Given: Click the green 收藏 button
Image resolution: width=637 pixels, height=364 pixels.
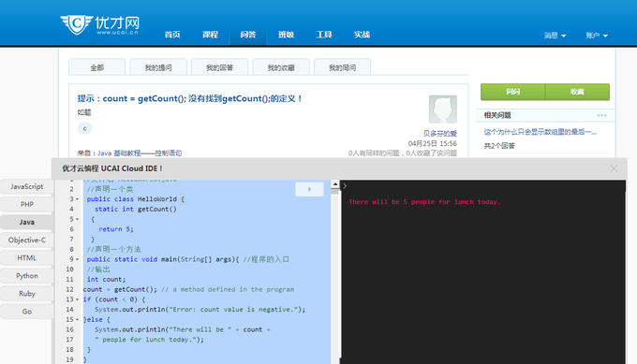Looking at the screenshot, I should click(x=577, y=92).
